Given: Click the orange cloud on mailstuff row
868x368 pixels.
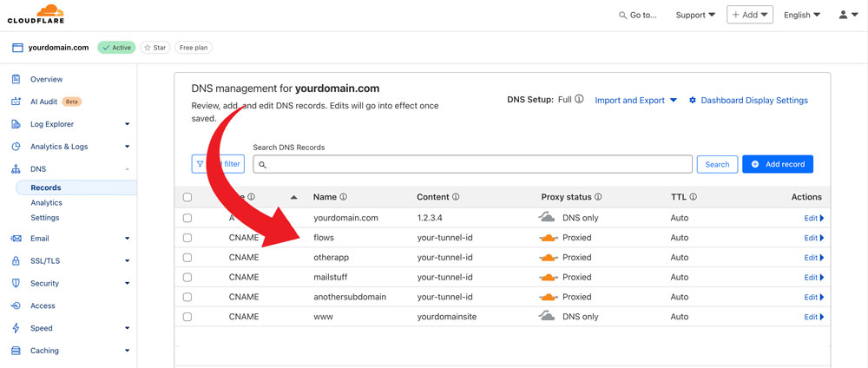Looking at the screenshot, I should coord(548,277).
